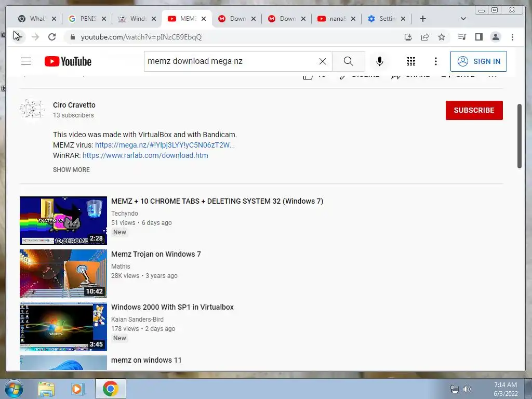
Task: Play MEMZ + 10 Chrome tabs thumbnail
Action: pos(63,220)
